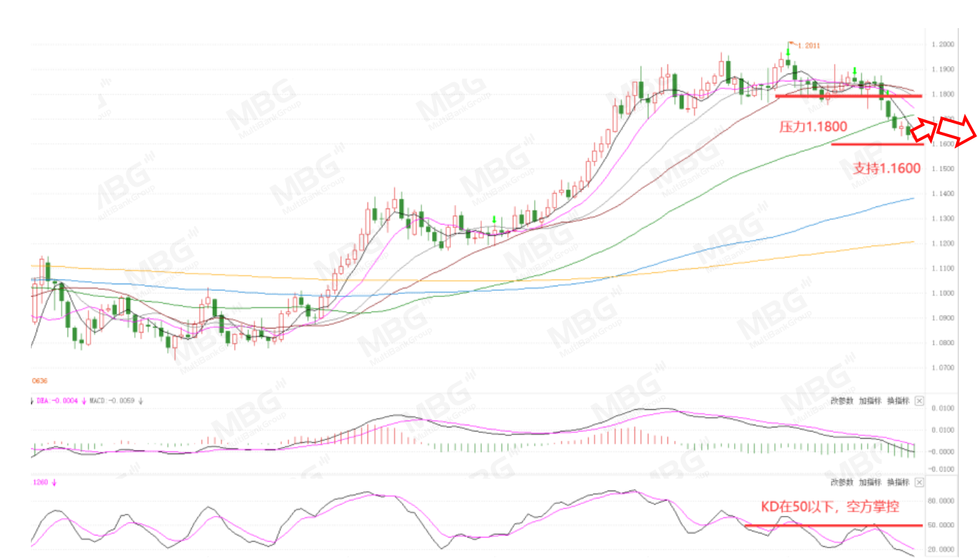Click the DEA value label in MACD header
This screenshot has width=980, height=558.
[x=58, y=401]
